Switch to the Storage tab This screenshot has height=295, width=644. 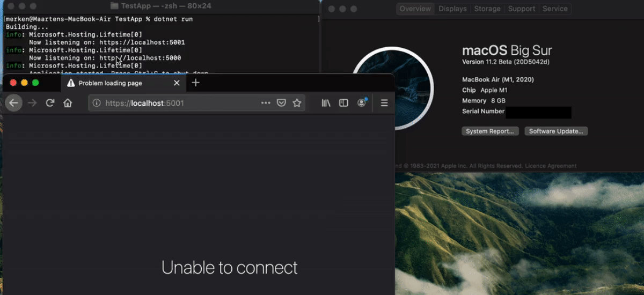pyautogui.click(x=487, y=9)
